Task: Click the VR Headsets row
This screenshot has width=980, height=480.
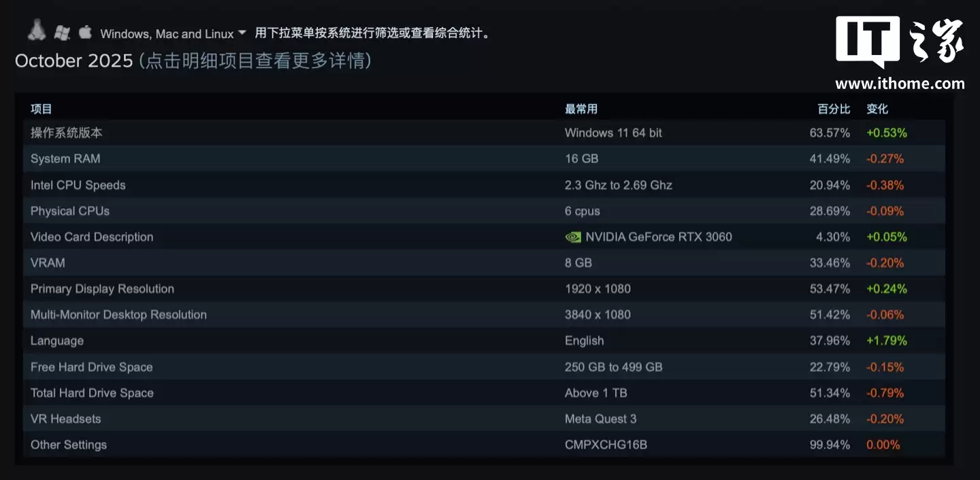Action: pos(65,419)
